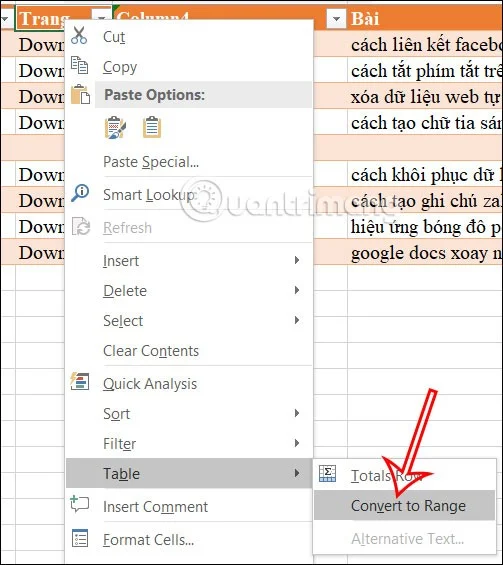The width and height of the screenshot is (503, 565).
Task: Click the Copy pages icon
Action: coord(79,66)
